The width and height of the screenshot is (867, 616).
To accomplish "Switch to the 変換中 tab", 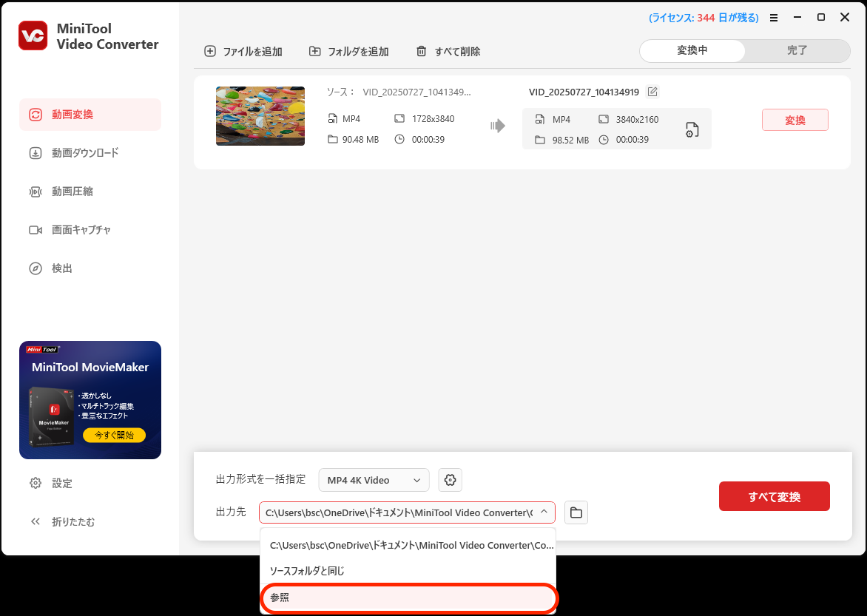I will point(692,51).
